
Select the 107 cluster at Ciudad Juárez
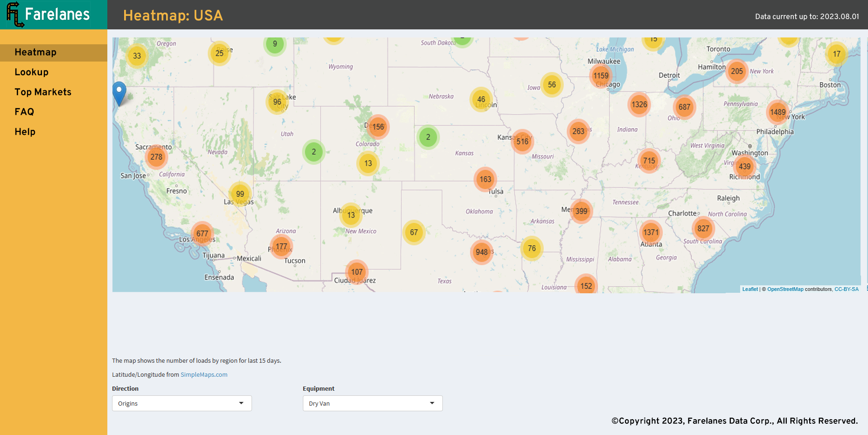coord(357,272)
